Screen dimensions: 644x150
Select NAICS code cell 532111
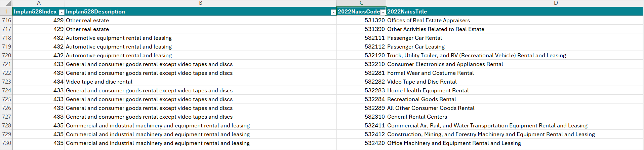(x=361, y=38)
